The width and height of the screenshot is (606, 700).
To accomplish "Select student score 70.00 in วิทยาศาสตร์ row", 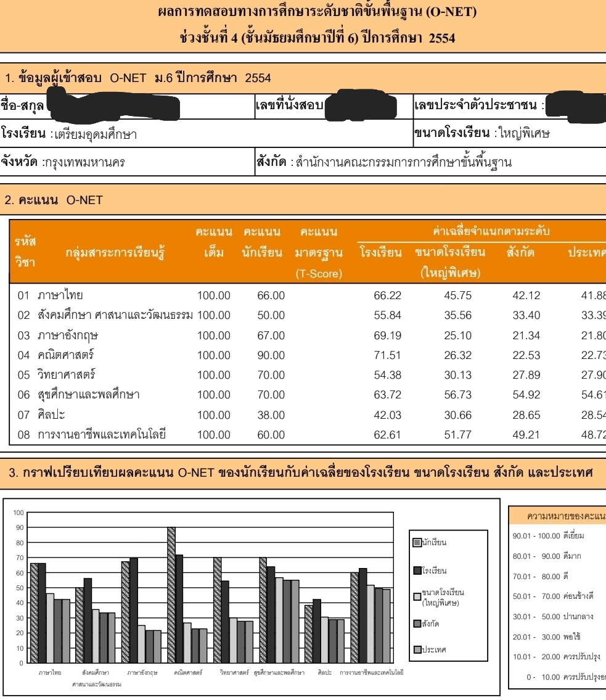I will 271,375.
